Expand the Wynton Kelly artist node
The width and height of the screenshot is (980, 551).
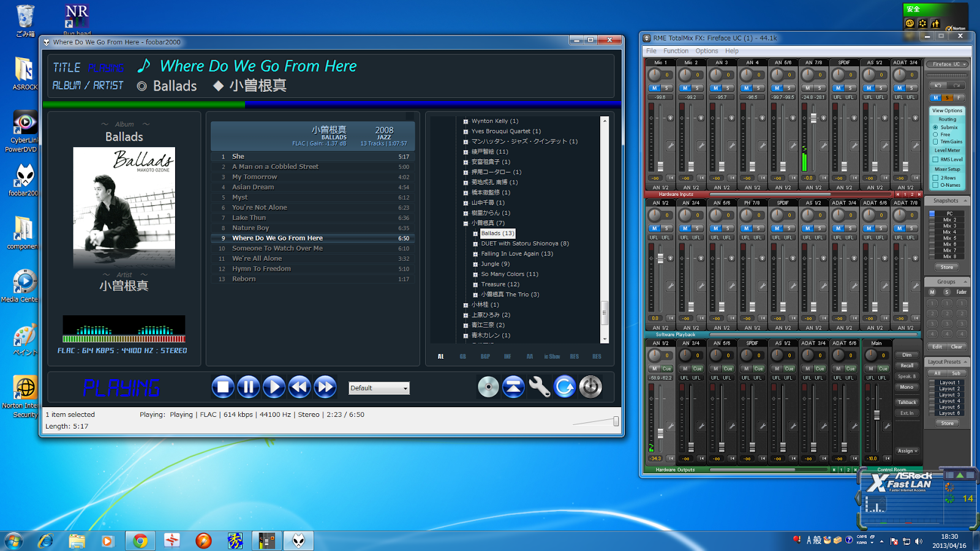[x=466, y=121]
